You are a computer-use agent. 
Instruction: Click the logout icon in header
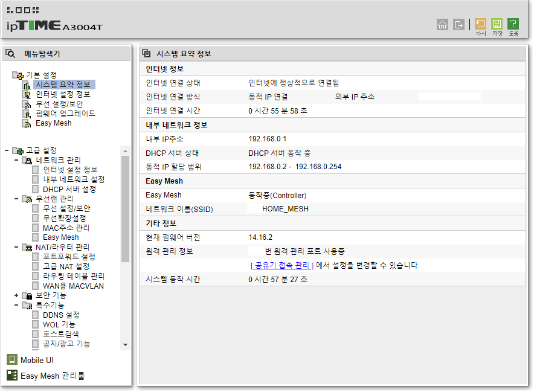click(x=458, y=25)
